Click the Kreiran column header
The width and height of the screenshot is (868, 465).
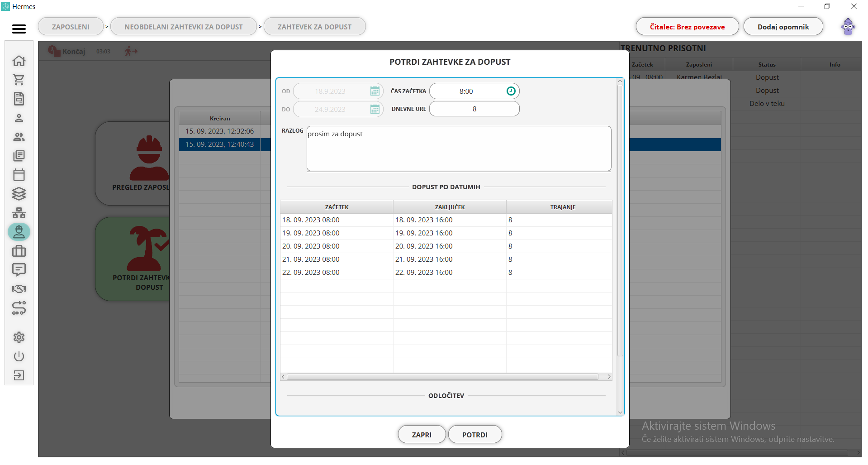pyautogui.click(x=220, y=118)
